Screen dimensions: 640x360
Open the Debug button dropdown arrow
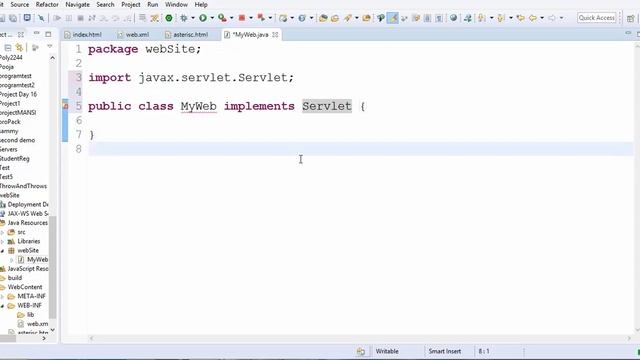193,18
